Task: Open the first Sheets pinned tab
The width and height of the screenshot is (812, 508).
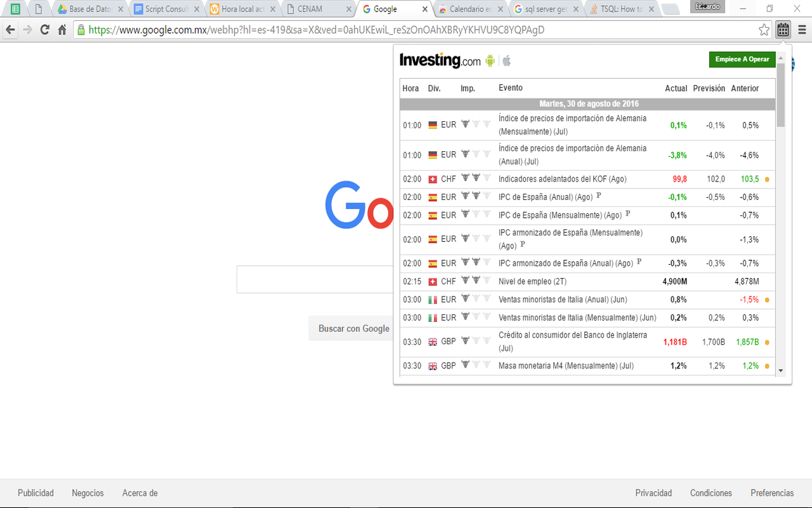Action: tap(15, 10)
